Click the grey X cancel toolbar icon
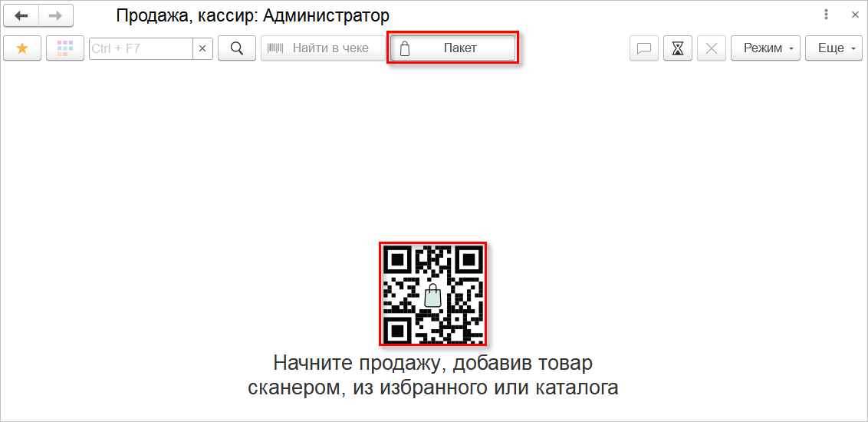The image size is (868, 422). (x=712, y=48)
